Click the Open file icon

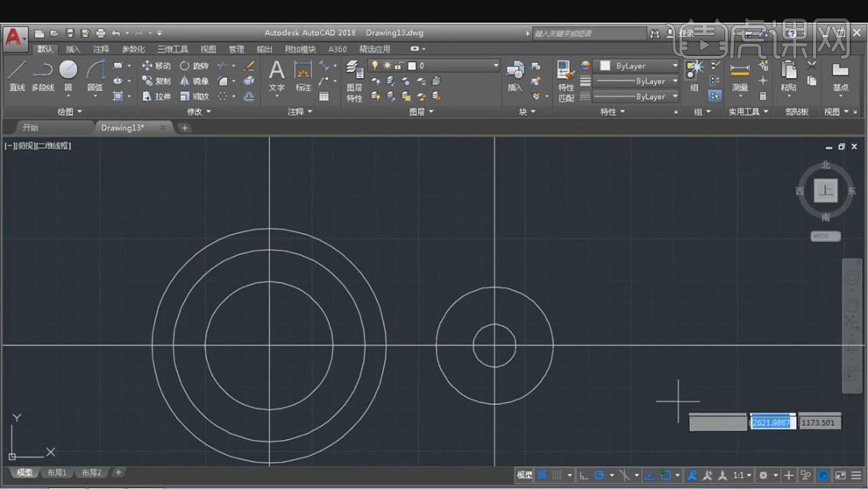pyautogui.click(x=54, y=33)
